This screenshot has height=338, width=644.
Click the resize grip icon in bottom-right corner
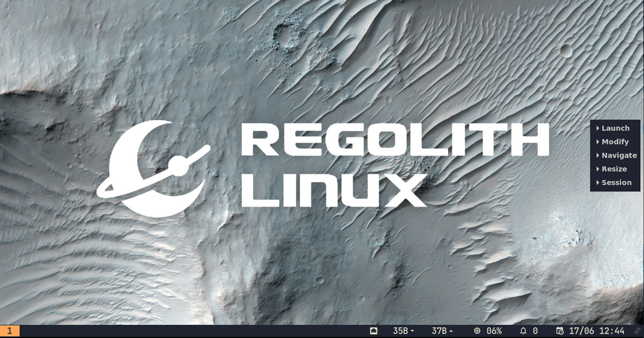tap(638, 330)
